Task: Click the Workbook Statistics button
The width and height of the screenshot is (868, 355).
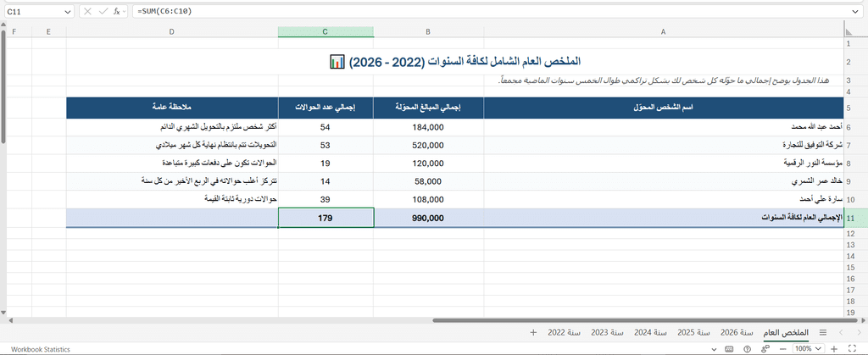Action: (x=41, y=349)
